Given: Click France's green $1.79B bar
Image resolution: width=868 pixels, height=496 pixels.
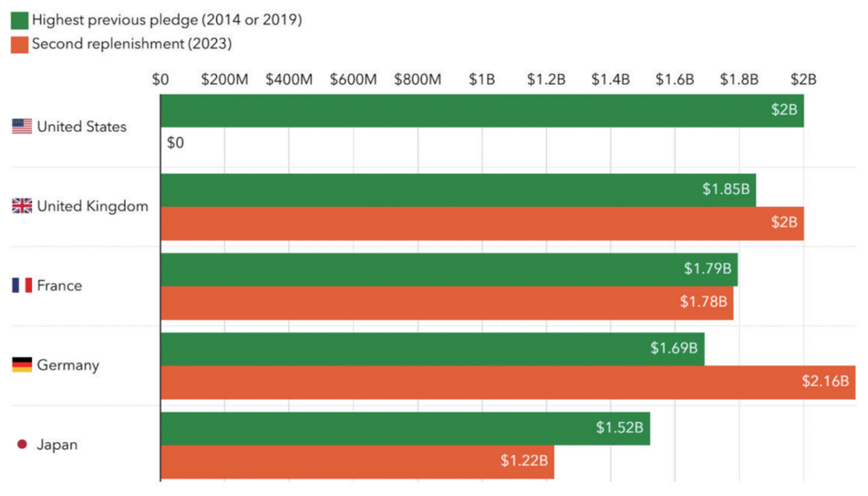Looking at the screenshot, I should tap(449, 270).
